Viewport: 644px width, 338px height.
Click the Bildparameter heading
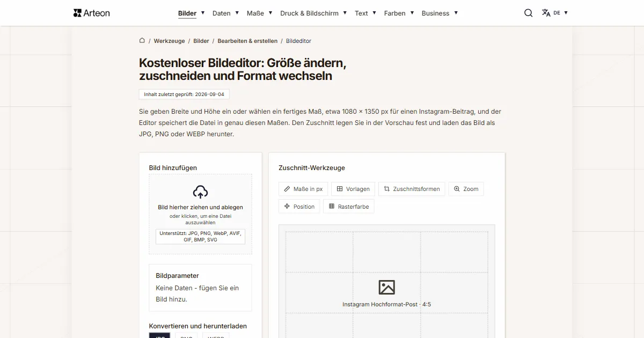click(x=177, y=275)
